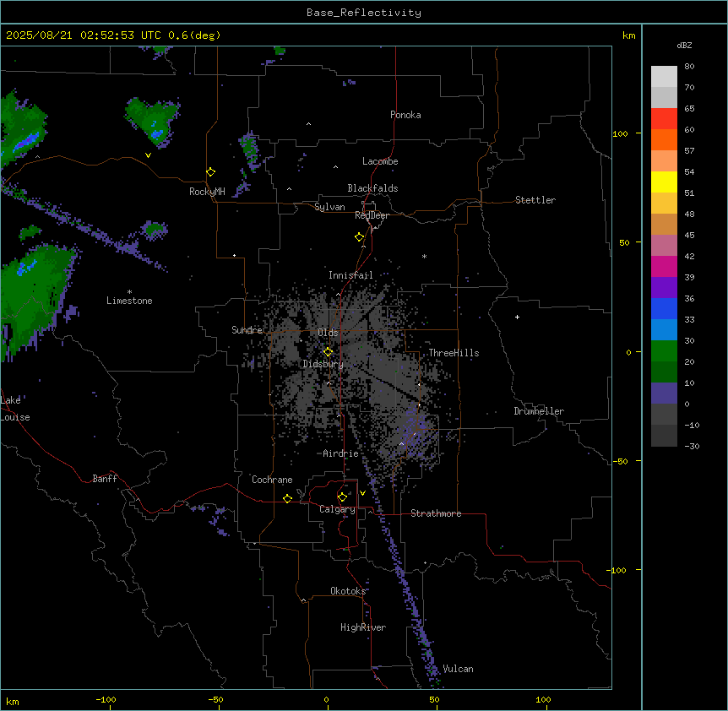728x711 pixels.
Task: Click the RedDeer city label
Action: [372, 215]
